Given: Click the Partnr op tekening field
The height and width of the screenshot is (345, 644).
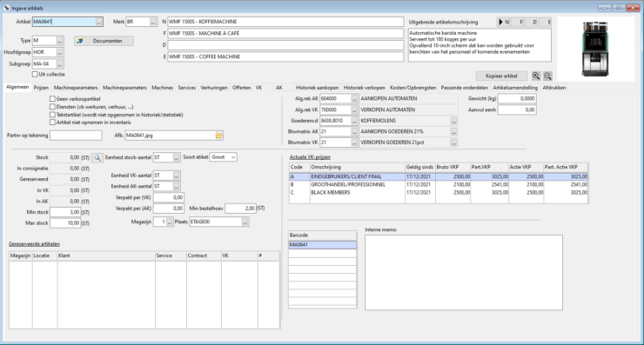Looking at the screenshot, I should 76,136.
